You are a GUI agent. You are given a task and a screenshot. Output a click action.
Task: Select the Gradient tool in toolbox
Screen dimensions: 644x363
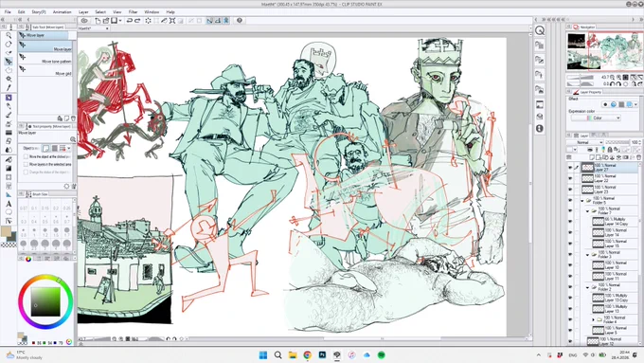tap(9, 169)
